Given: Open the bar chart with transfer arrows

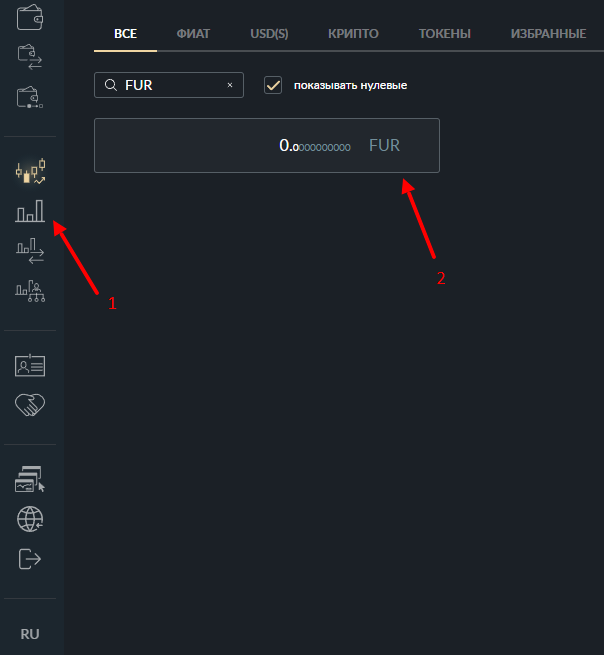Looking at the screenshot, I should pos(30,251).
